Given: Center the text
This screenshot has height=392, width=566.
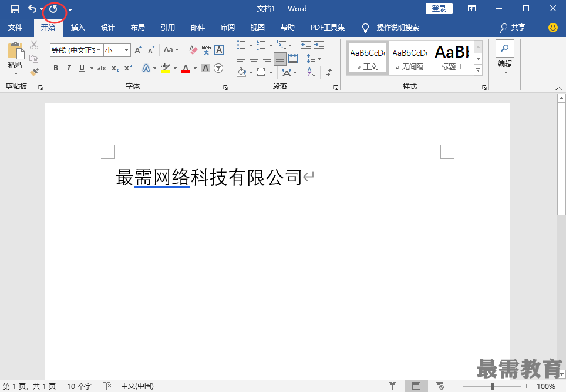Looking at the screenshot, I should (x=254, y=59).
